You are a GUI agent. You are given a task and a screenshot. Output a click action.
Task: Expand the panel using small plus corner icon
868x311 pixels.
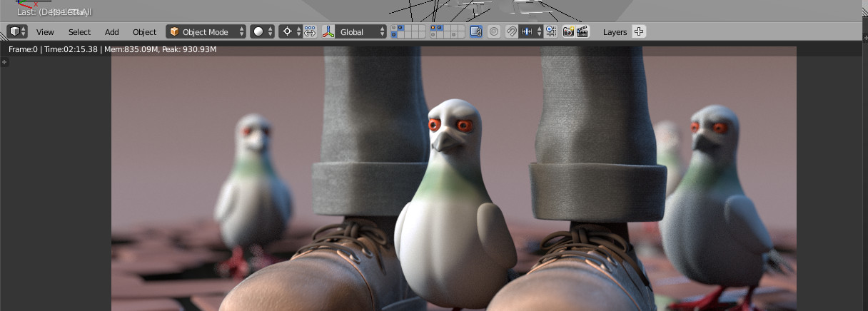click(x=4, y=62)
